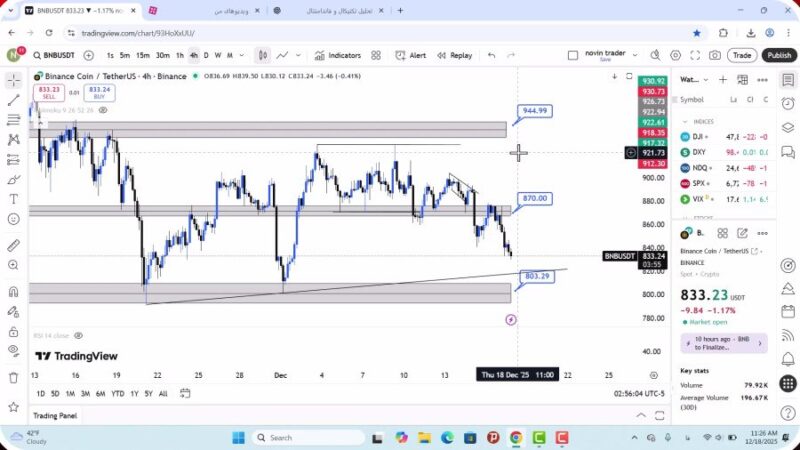The image size is (800, 450).
Task: Expand the Trading Panel with chevron
Action: [x=641, y=415]
